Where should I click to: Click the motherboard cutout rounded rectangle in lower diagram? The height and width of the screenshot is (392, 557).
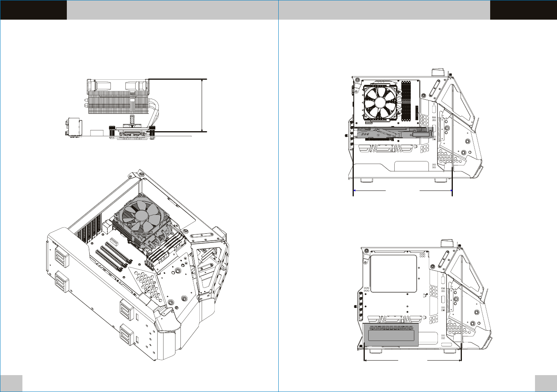click(x=393, y=273)
